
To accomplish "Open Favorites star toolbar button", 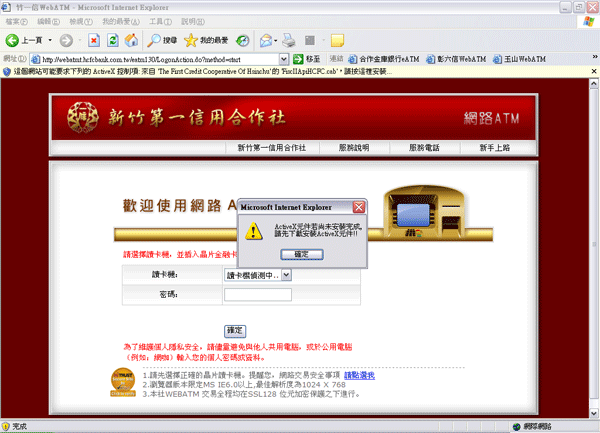I will point(206,40).
